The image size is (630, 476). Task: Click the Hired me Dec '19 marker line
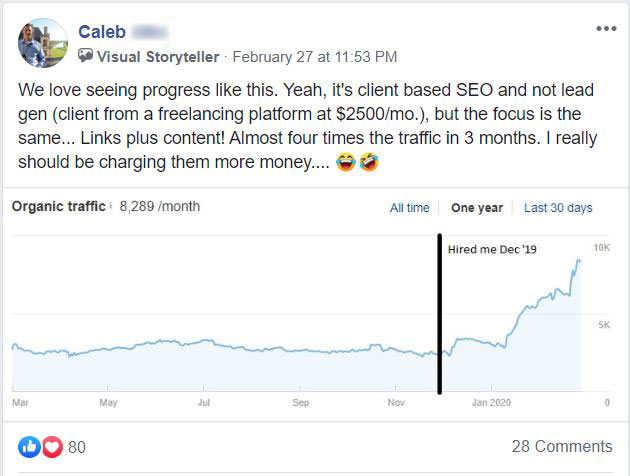coord(440,314)
